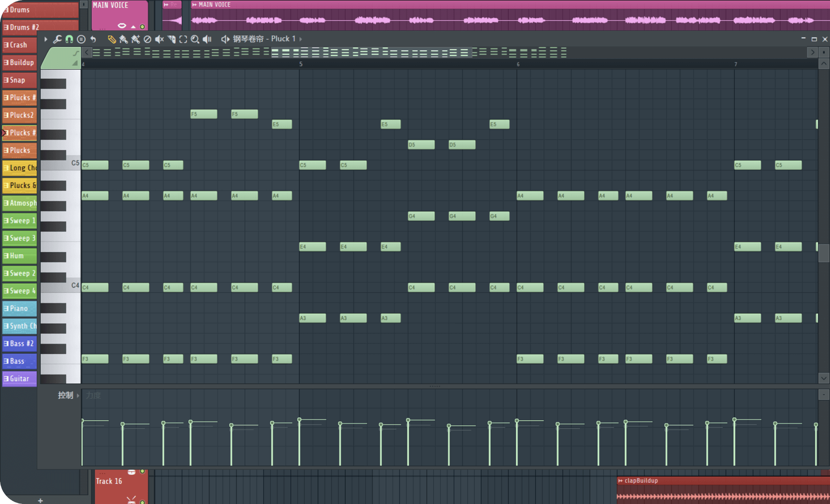This screenshot has height=504, width=830.
Task: Select the Snap pattern
Action: (x=19, y=80)
